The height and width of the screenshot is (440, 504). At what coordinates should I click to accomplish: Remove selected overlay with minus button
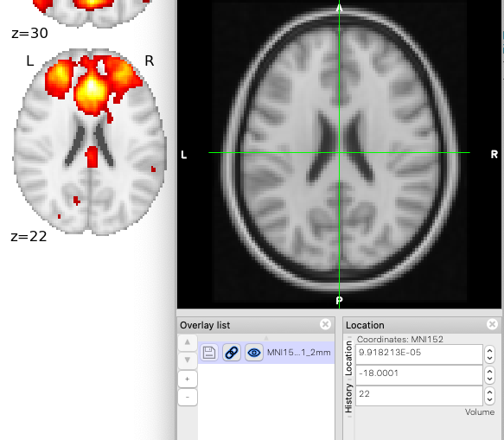[188, 397]
